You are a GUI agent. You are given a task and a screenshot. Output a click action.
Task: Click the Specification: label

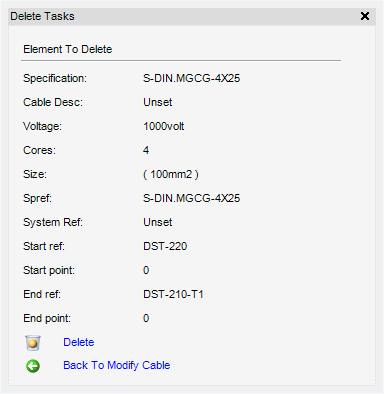click(x=55, y=78)
